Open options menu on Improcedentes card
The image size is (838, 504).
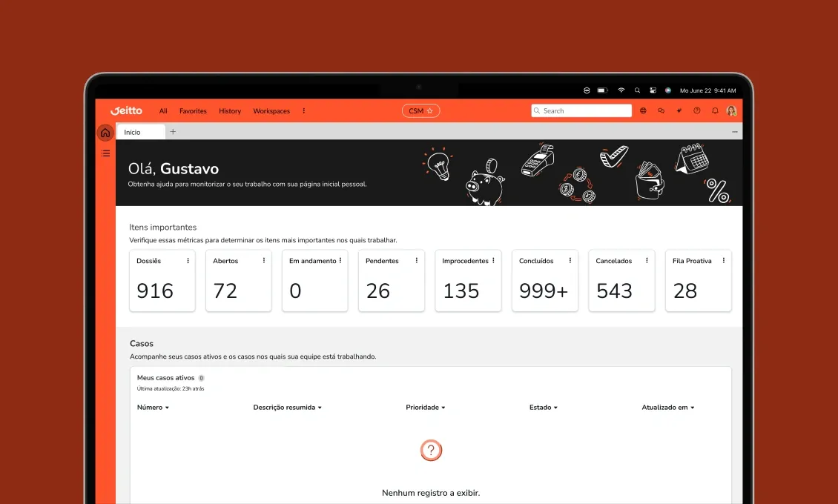[493, 261]
